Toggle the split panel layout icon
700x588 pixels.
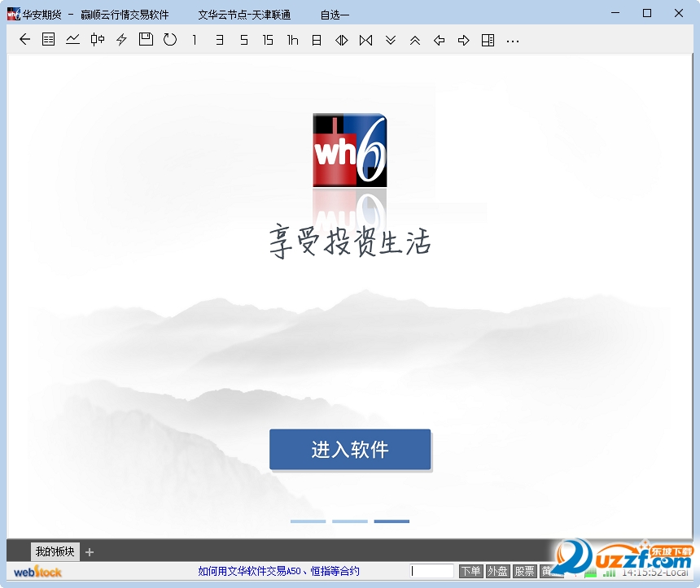point(488,40)
